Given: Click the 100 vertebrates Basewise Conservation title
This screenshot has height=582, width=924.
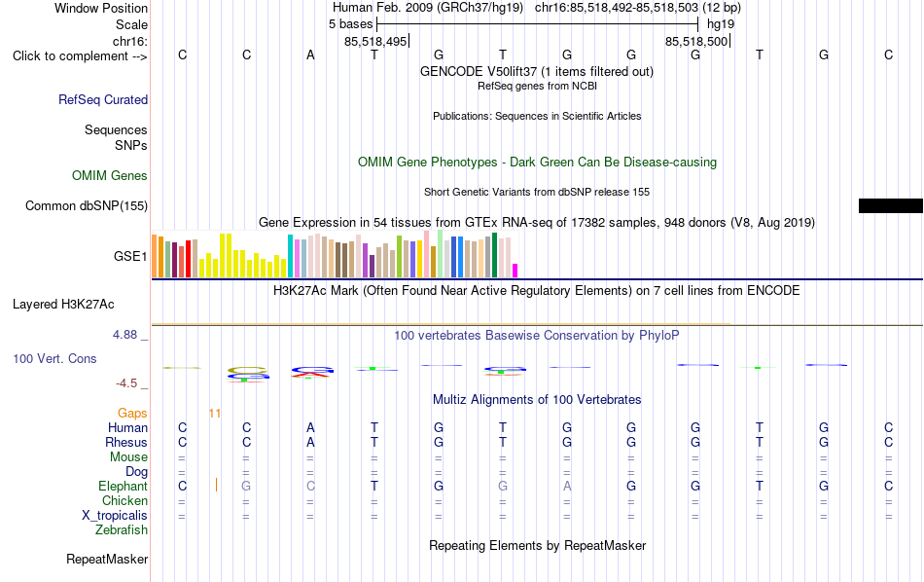Looking at the screenshot, I should [537, 336].
